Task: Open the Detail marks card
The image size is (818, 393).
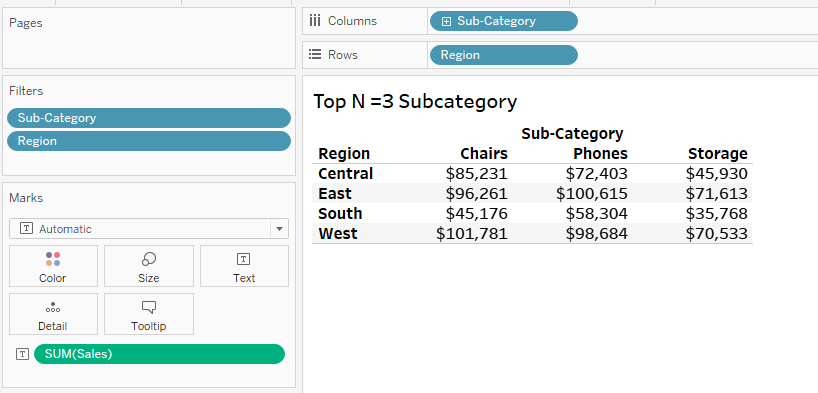Action: pyautogui.click(x=53, y=314)
